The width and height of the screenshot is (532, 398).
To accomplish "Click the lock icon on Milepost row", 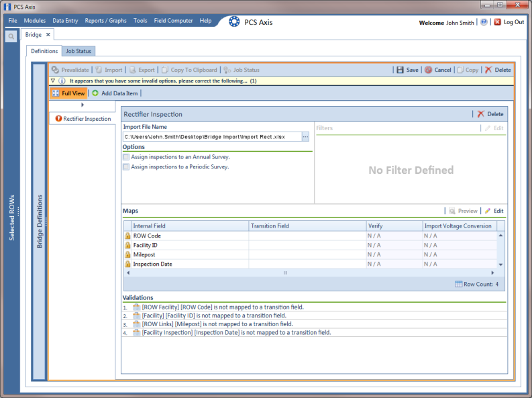I will pyautogui.click(x=127, y=255).
